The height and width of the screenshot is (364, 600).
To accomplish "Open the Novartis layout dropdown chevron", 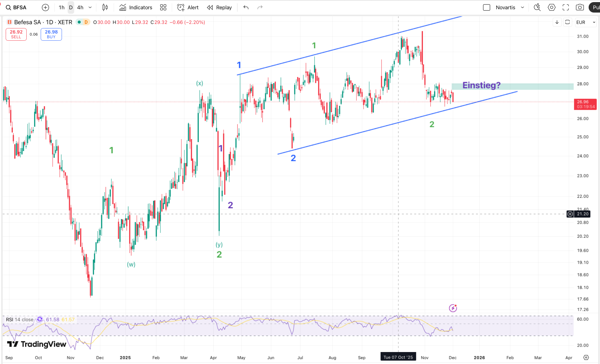I will point(522,7).
